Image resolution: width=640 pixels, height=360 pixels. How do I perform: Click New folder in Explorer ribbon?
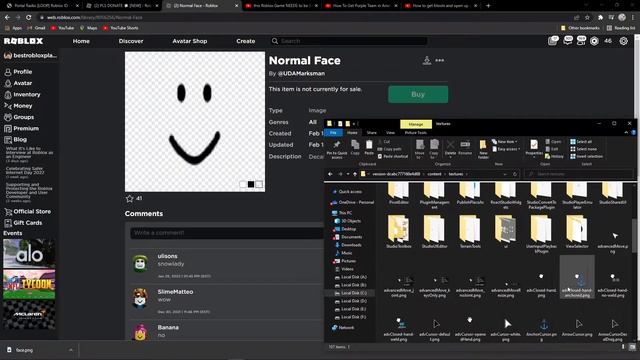tap(483, 149)
